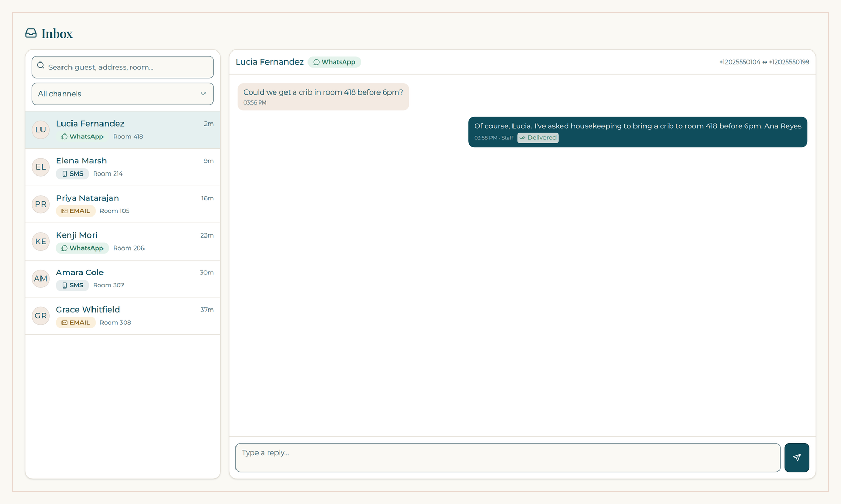Click Room 418 label on Lucia's row
This screenshot has height=504, width=841.
point(128,137)
